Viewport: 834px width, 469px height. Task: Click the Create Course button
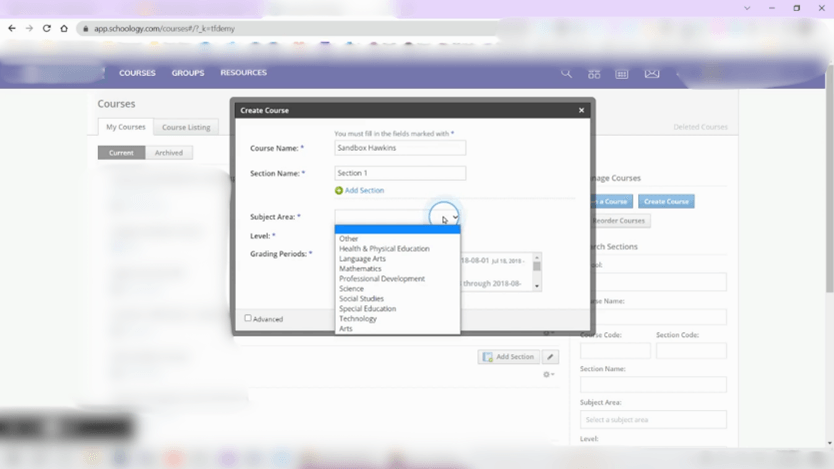coord(666,202)
